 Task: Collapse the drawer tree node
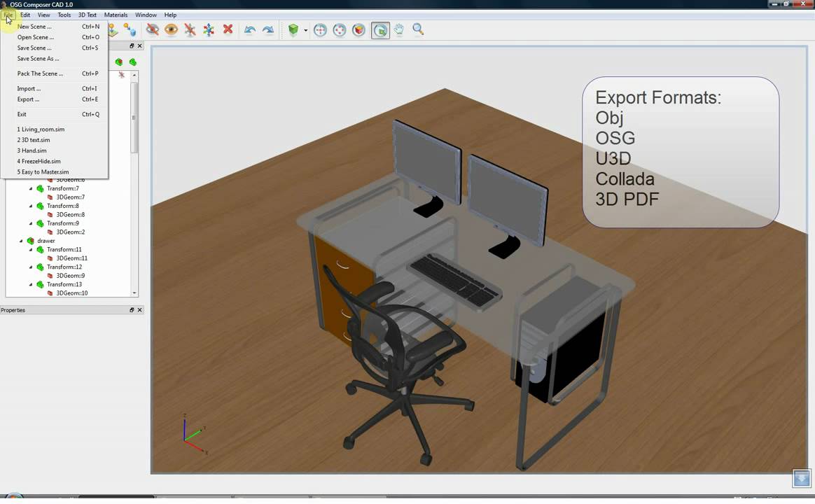pos(21,241)
